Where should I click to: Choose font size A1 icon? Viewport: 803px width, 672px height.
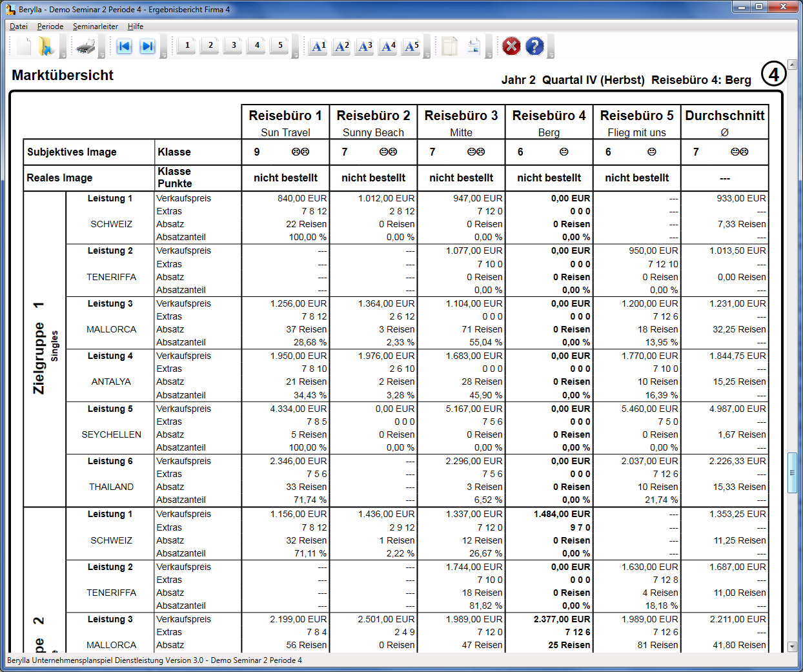(x=319, y=46)
